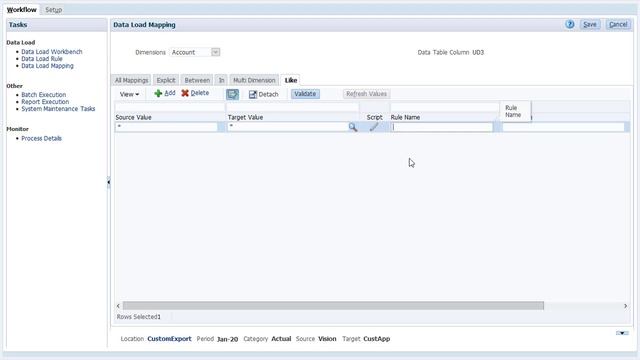Edit script with pencil icon
This screenshot has width=640, height=360.
374,127
